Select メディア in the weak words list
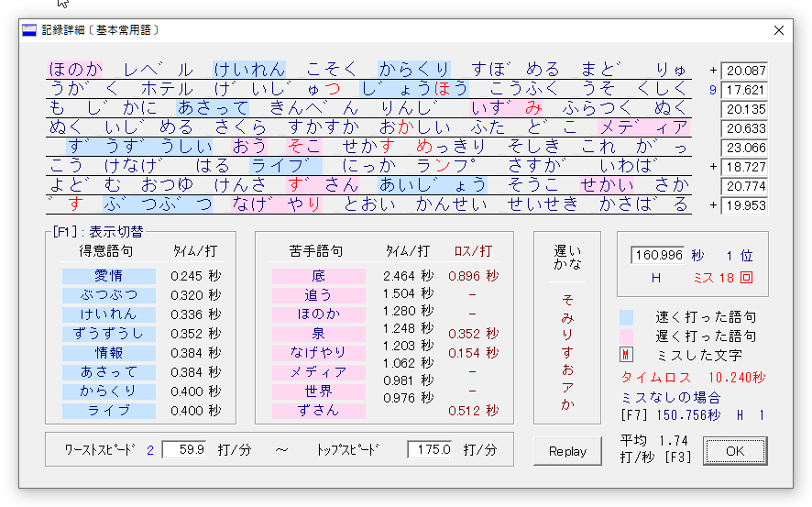 pyautogui.click(x=319, y=372)
